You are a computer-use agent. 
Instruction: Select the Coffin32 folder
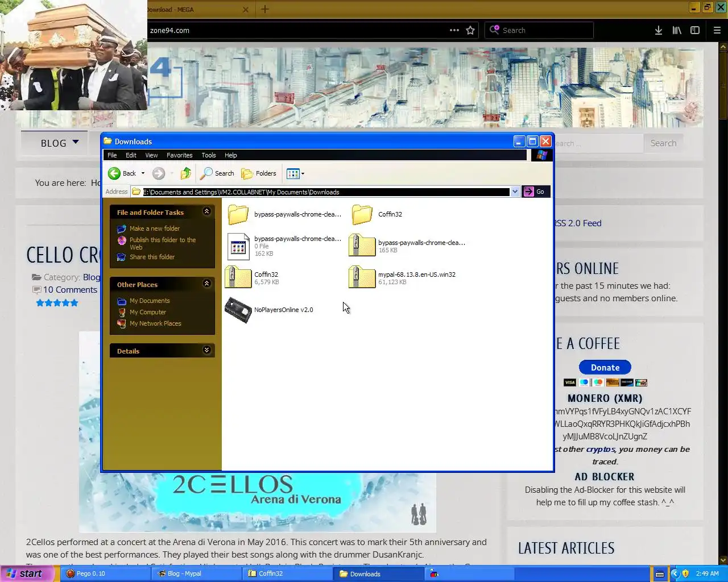tap(377, 214)
